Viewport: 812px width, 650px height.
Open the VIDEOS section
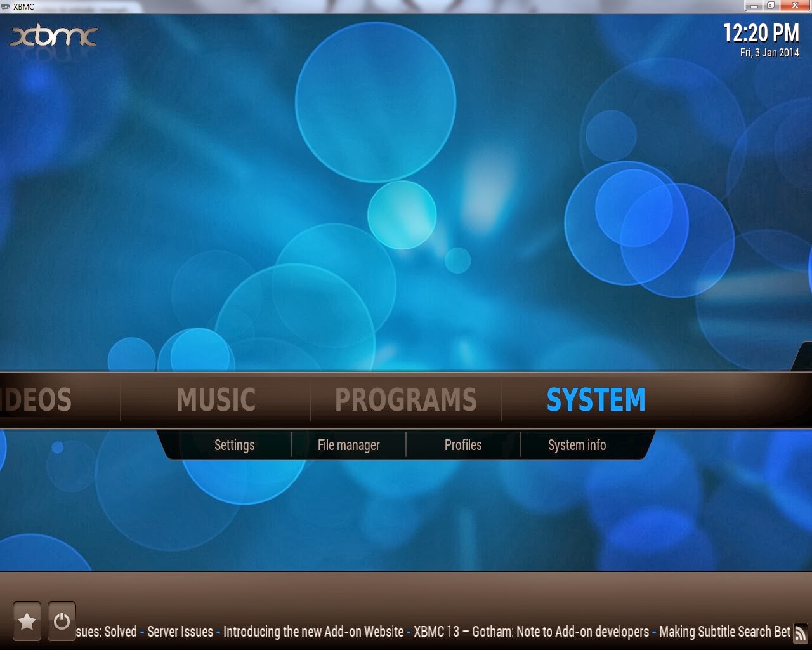click(35, 400)
